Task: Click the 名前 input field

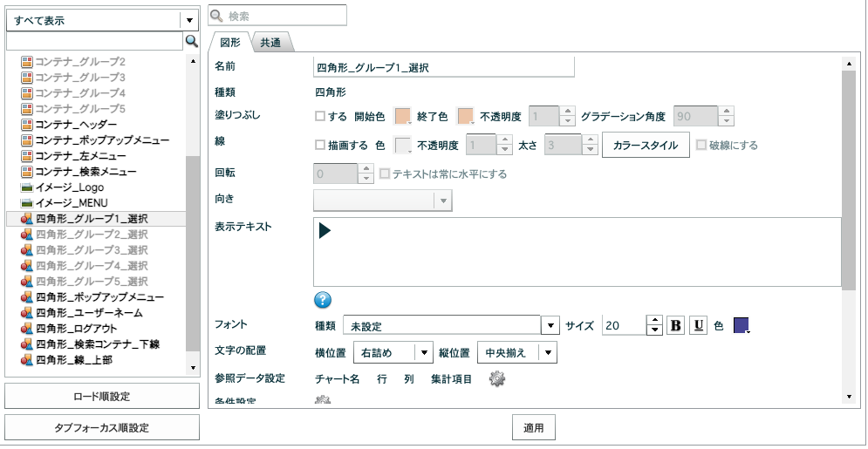Action: coord(444,67)
